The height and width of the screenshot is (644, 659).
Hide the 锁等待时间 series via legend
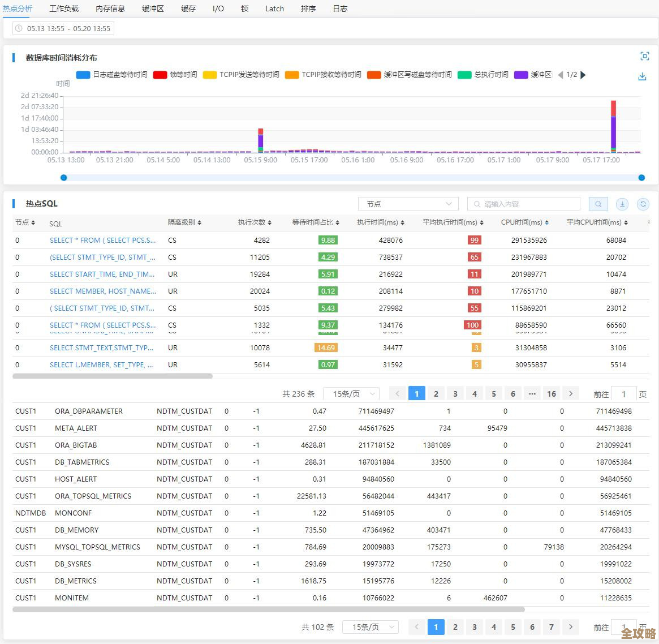click(x=175, y=75)
